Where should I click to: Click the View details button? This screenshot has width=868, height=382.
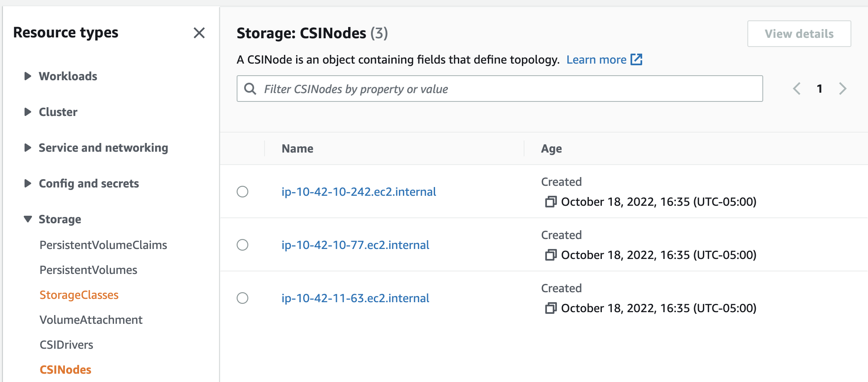point(799,34)
